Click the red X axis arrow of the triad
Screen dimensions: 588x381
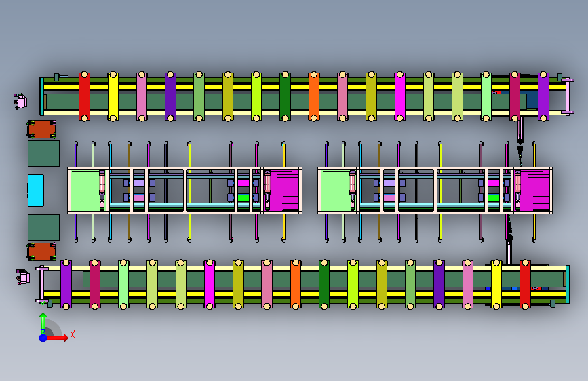58,338
